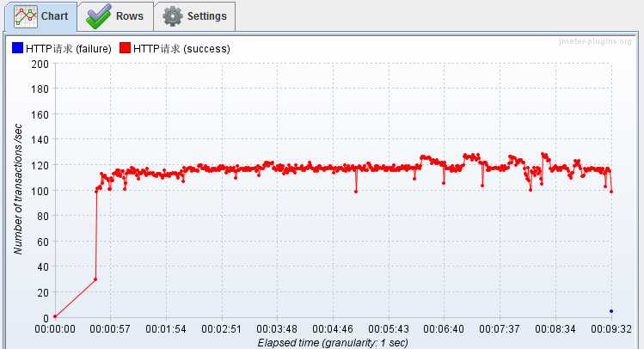Open the Settings tab
The width and height of the screenshot is (644, 349).
194,16
